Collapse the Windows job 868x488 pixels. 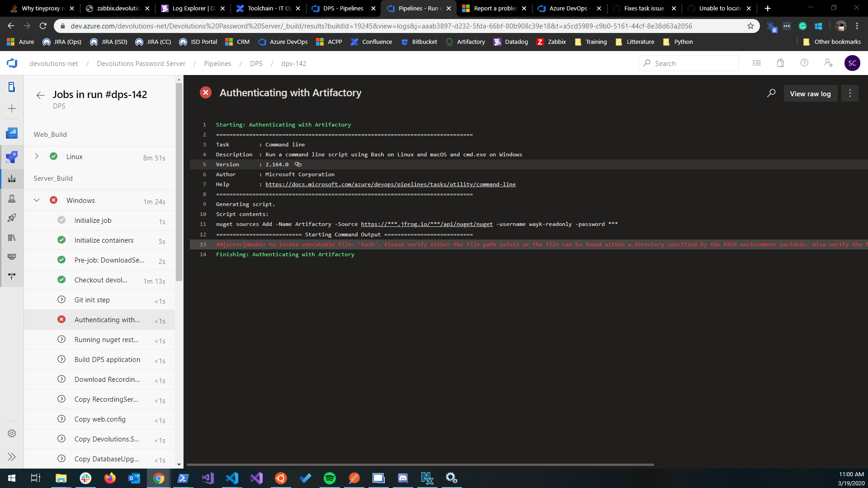click(x=37, y=200)
